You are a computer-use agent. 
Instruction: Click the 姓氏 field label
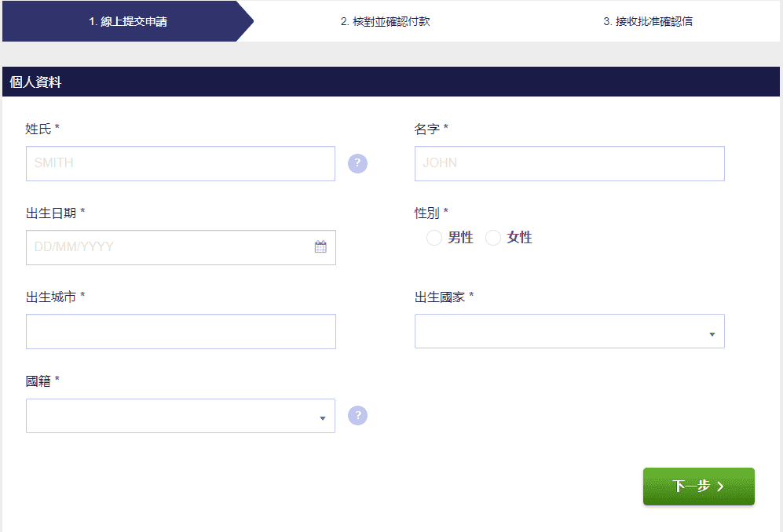42,129
